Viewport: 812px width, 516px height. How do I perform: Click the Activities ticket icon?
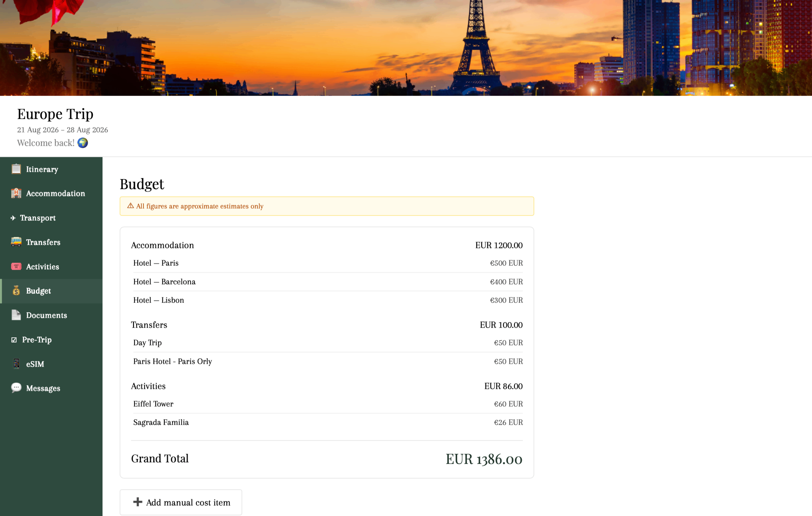[x=16, y=266]
